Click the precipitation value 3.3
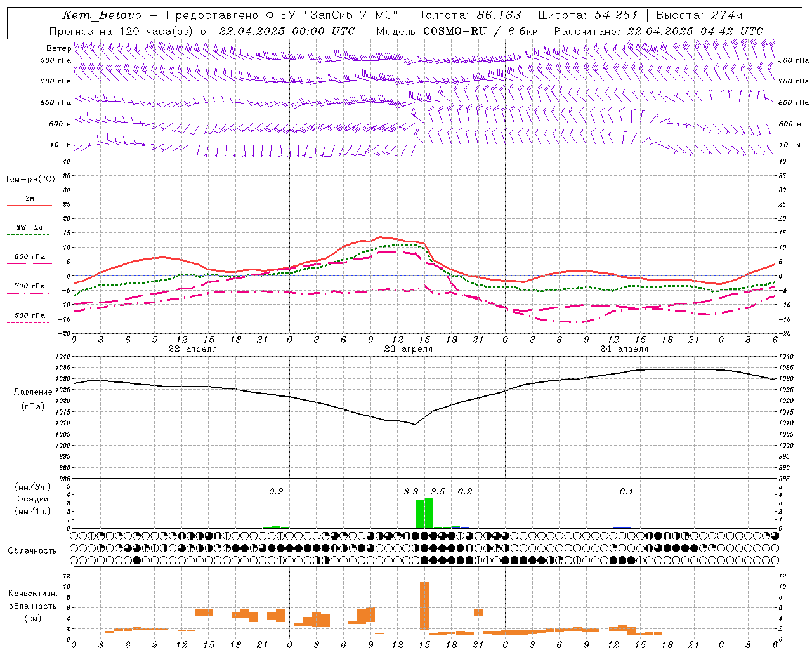Viewport: 812px width, 650px height. [411, 492]
